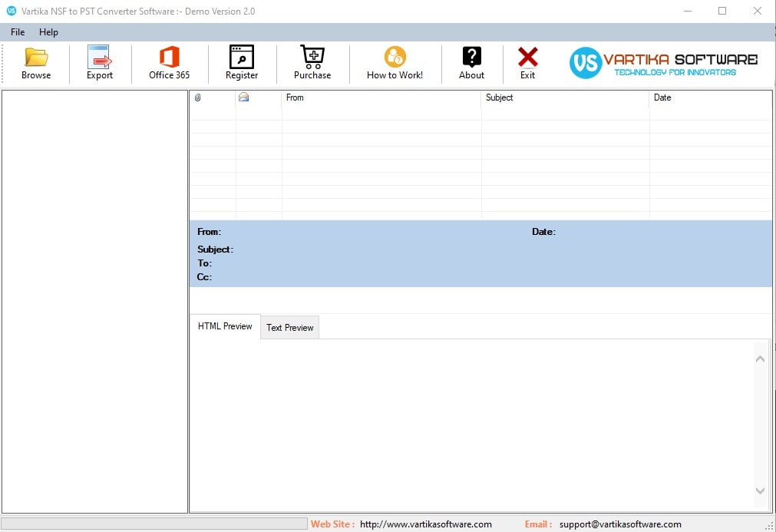776x532 pixels.
Task: Click the "Subject:" label in message header
Action: coord(215,249)
